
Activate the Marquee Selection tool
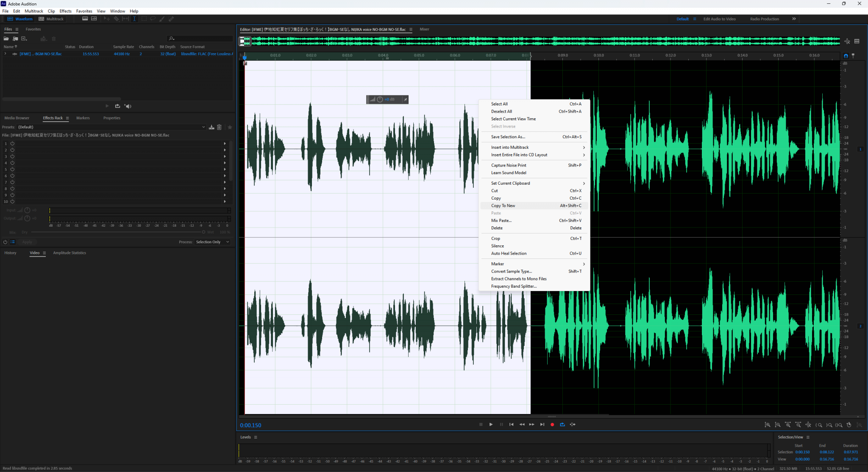144,19
